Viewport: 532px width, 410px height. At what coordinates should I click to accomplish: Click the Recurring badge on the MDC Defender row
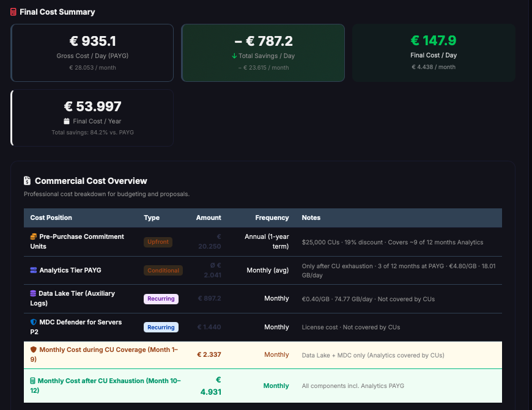(x=160, y=327)
